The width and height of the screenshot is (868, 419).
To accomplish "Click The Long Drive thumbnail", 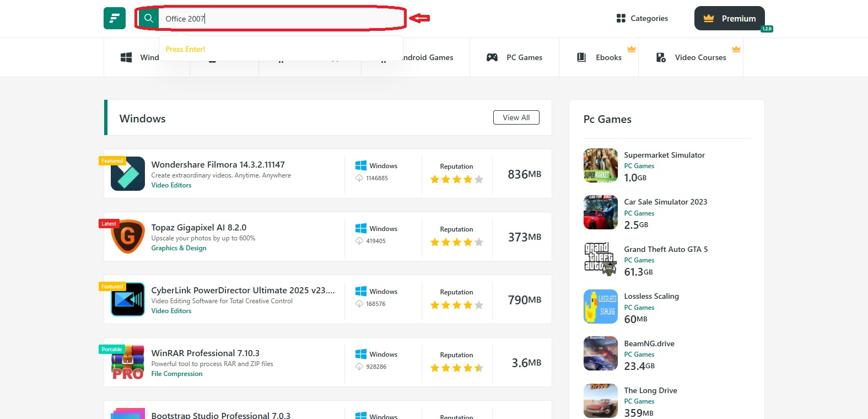I will (x=601, y=401).
